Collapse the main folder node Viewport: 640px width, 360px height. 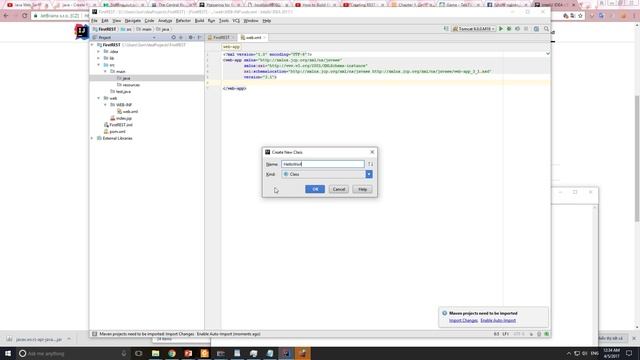coord(105,71)
